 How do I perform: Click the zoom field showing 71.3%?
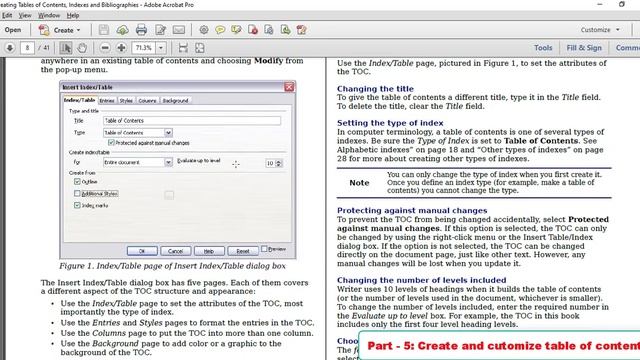144,48
